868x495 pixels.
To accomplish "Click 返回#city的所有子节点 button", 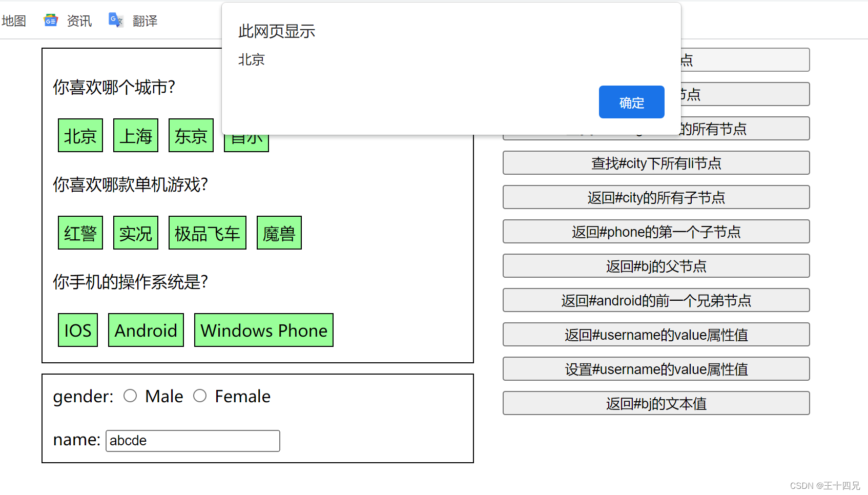I will click(x=656, y=197).
